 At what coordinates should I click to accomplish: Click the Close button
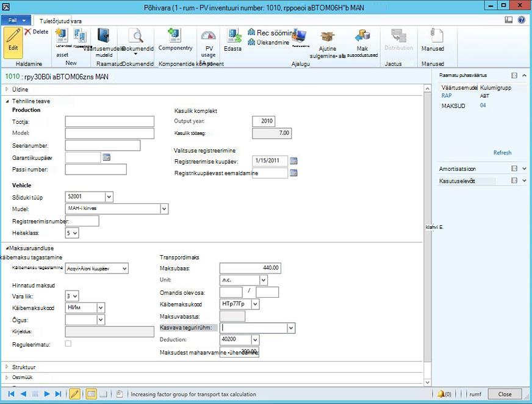(x=505, y=394)
